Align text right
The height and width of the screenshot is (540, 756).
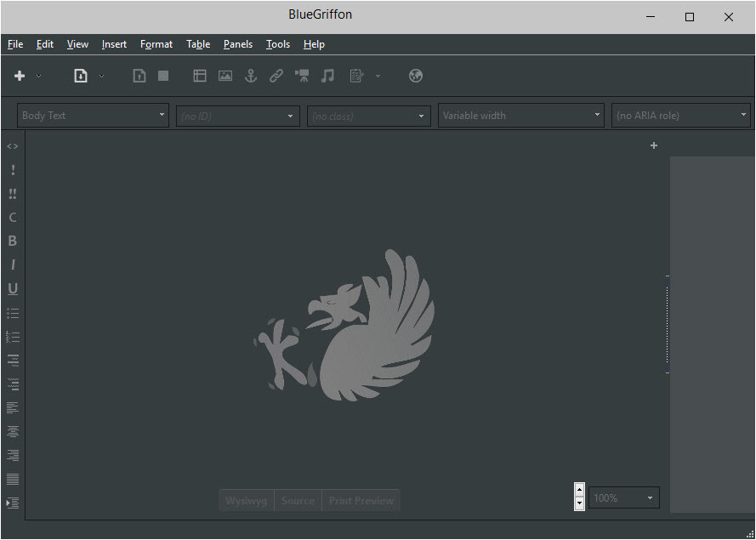(13, 455)
